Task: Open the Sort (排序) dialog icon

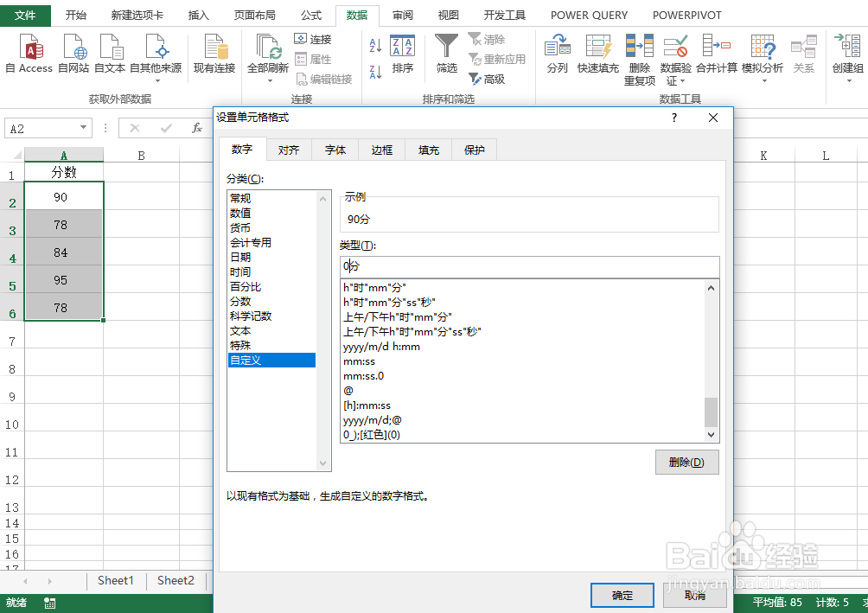Action: click(x=404, y=52)
